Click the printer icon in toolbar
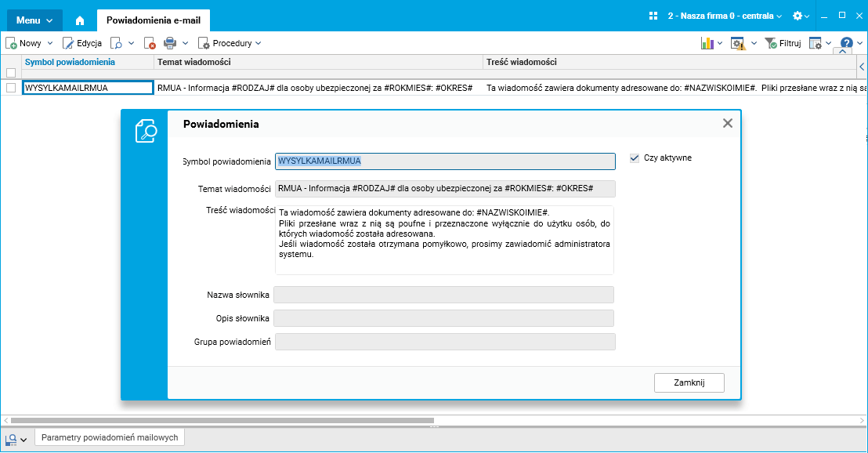The height and width of the screenshot is (453, 868). click(170, 43)
